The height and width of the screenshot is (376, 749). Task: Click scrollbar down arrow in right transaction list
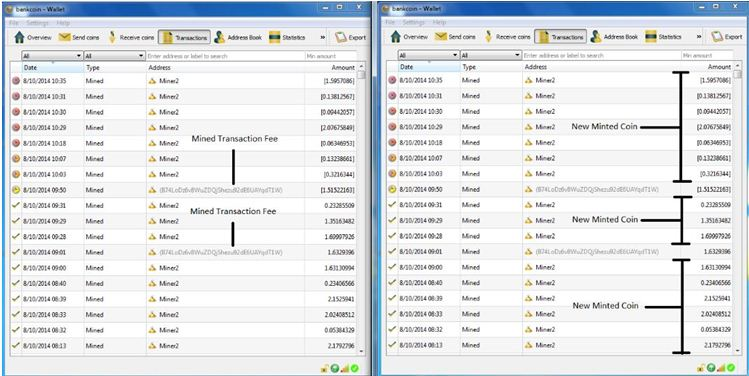(738, 351)
